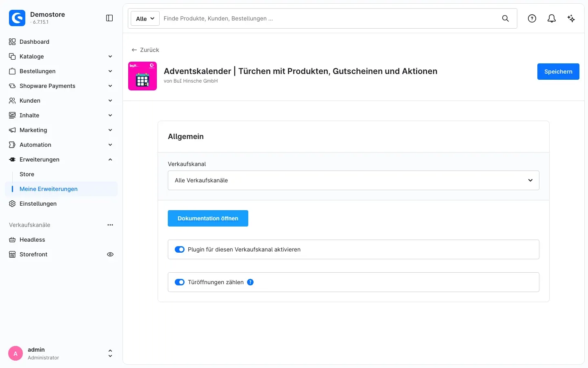Image resolution: width=588 pixels, height=368 pixels.
Task: Go back with the Zurück link
Action: click(145, 50)
